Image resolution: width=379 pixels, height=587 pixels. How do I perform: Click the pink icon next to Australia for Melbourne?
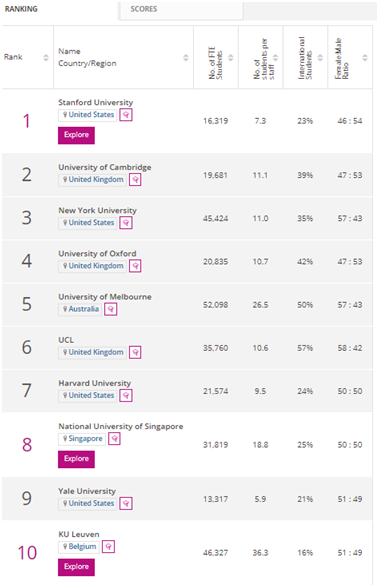point(111,309)
